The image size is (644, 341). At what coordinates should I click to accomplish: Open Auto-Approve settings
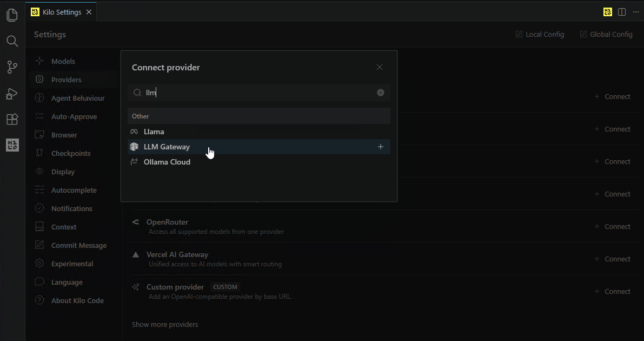coord(74,117)
